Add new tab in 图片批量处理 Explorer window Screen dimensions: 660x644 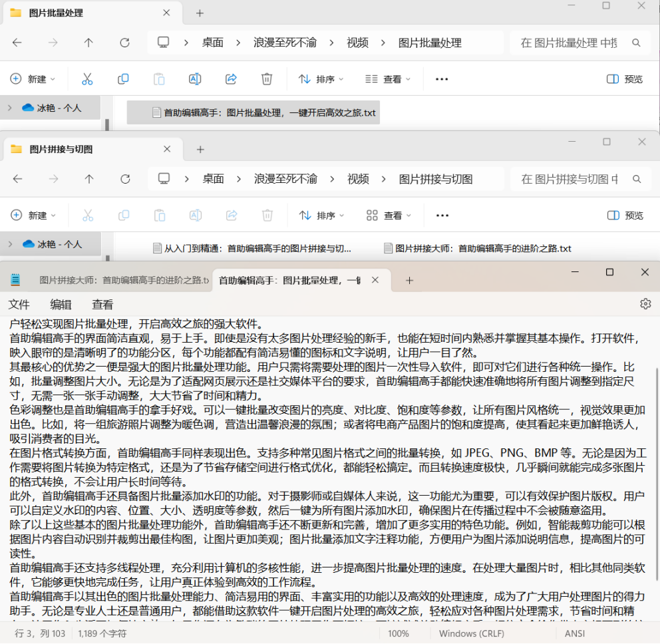click(x=200, y=13)
